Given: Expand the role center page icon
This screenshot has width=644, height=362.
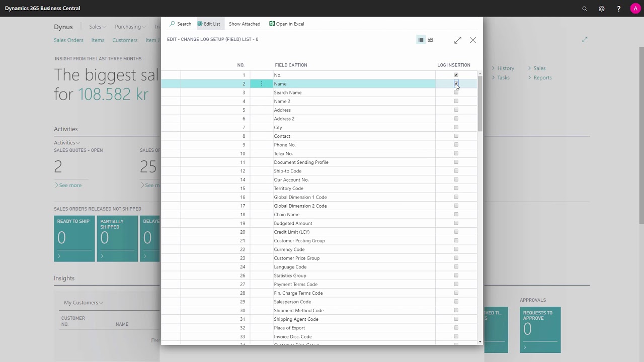Looking at the screenshot, I should (585, 40).
